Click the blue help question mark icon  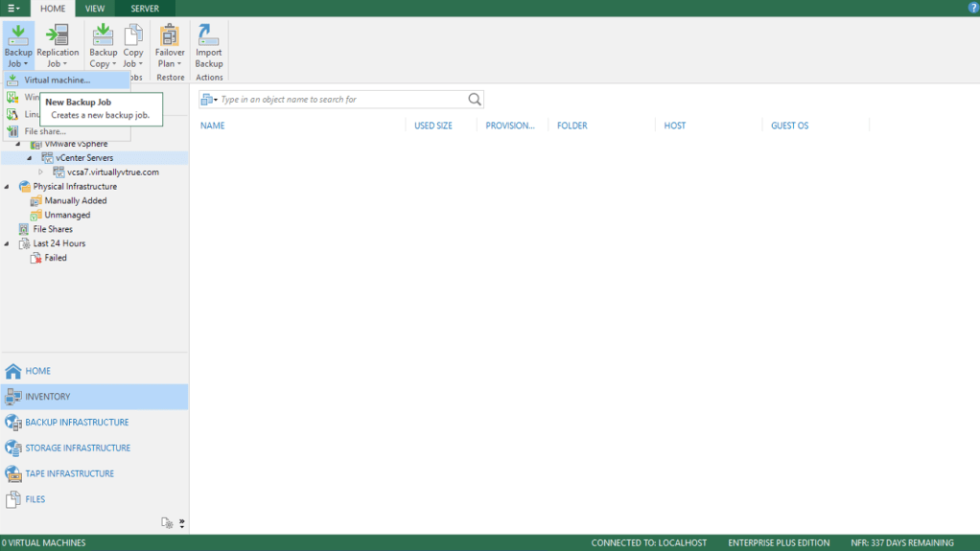tap(973, 8)
